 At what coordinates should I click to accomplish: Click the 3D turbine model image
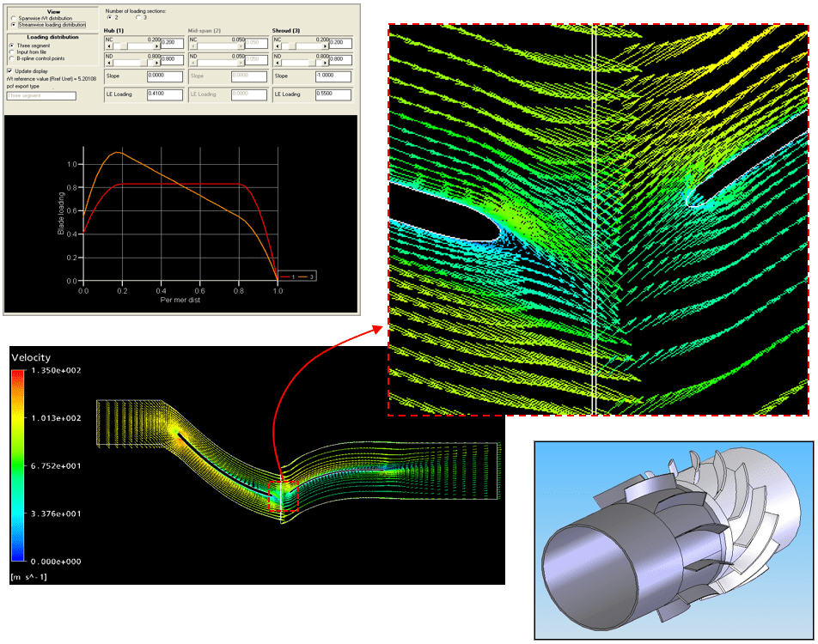pos(672,541)
